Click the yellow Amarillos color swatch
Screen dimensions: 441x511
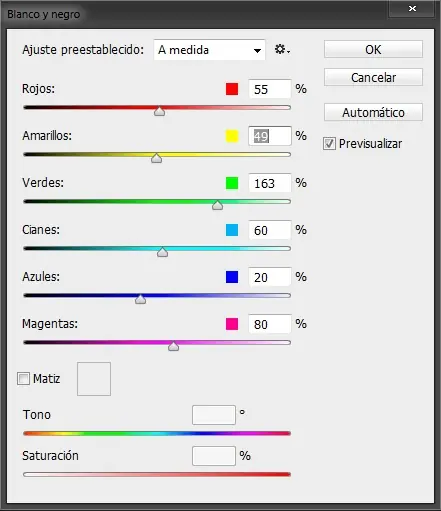(232, 136)
